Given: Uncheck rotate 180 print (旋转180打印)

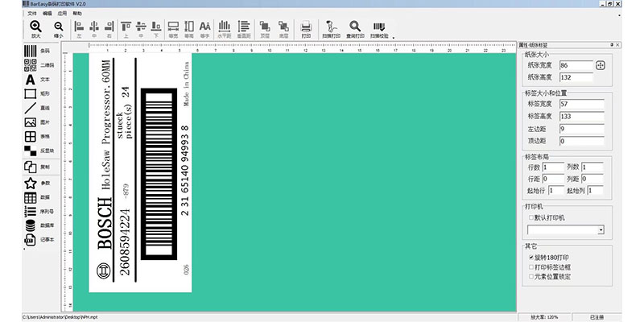Looking at the screenshot, I should (x=531, y=258).
